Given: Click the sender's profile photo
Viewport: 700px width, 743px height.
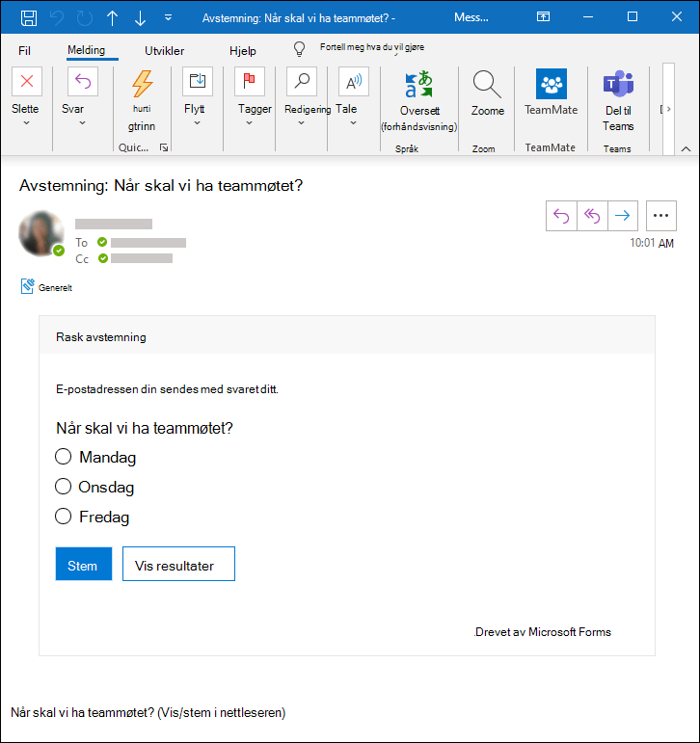Looking at the screenshot, I should tap(41, 233).
